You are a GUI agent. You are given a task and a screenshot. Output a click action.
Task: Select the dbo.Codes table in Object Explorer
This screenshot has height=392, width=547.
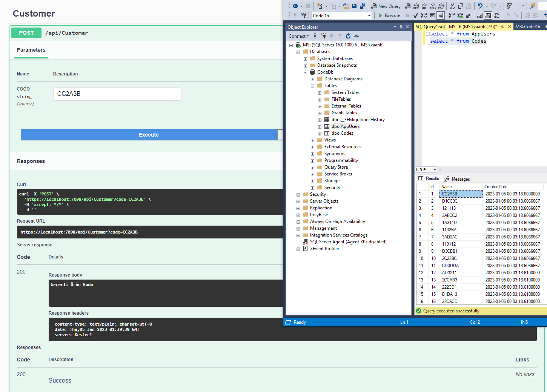coord(342,133)
